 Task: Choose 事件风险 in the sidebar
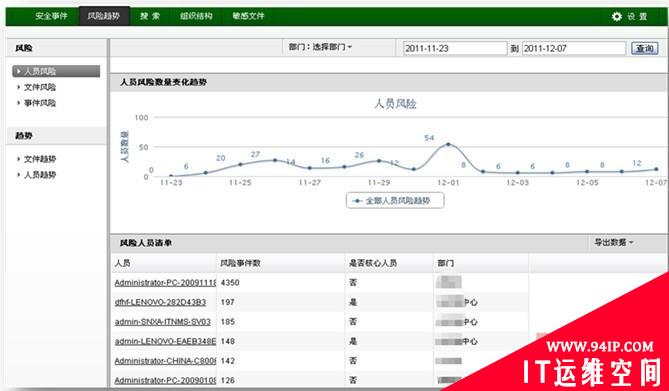click(x=40, y=103)
